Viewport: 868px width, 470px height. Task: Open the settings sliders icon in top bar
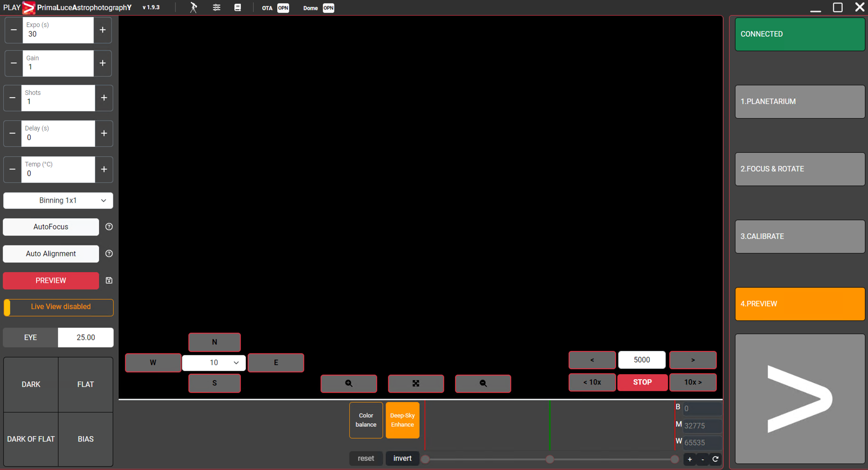tap(217, 8)
